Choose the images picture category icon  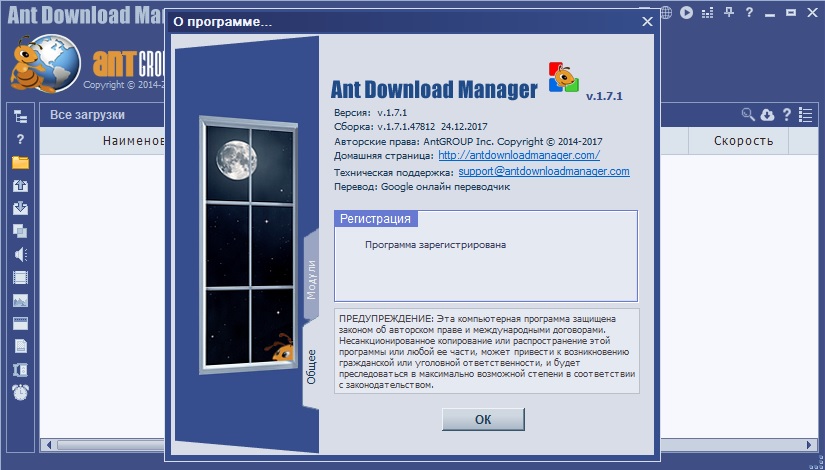coord(21,301)
